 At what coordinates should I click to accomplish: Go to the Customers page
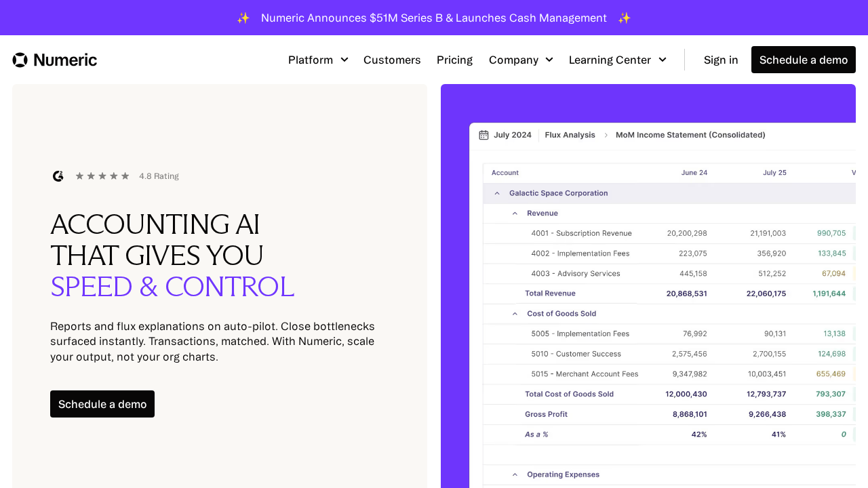tap(392, 60)
